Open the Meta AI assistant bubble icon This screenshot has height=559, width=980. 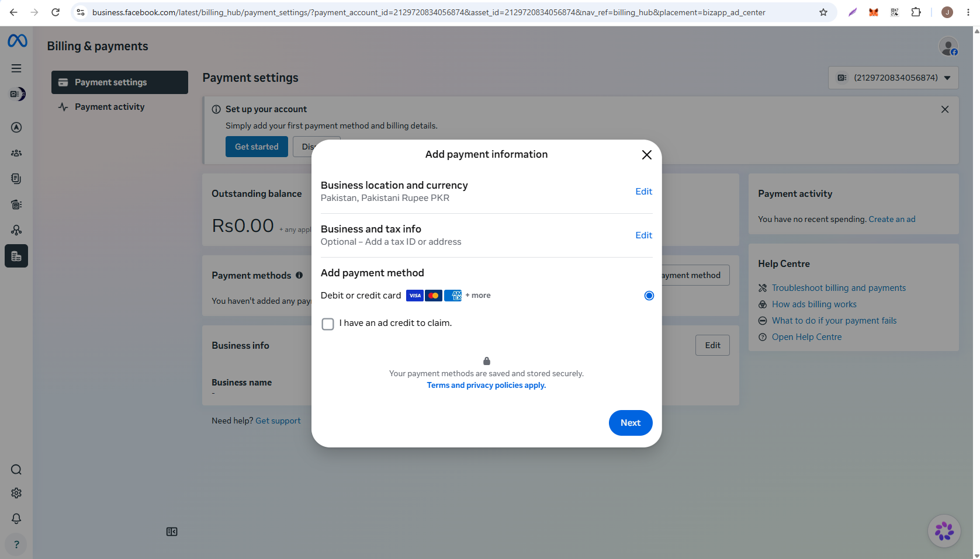point(944,531)
